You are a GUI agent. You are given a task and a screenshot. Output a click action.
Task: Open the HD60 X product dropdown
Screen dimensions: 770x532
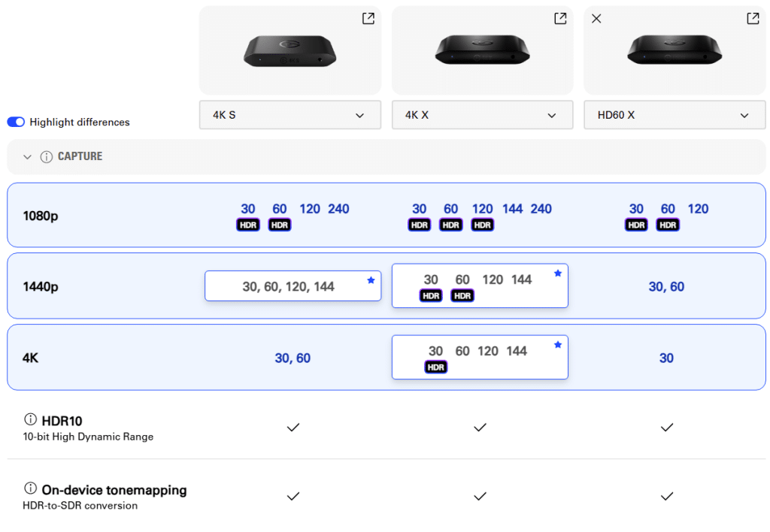click(675, 116)
